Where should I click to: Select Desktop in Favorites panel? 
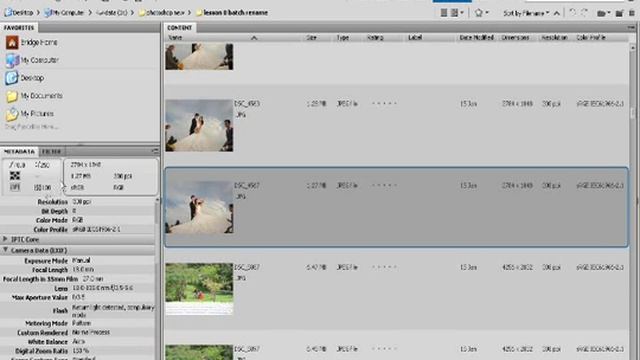24,78
